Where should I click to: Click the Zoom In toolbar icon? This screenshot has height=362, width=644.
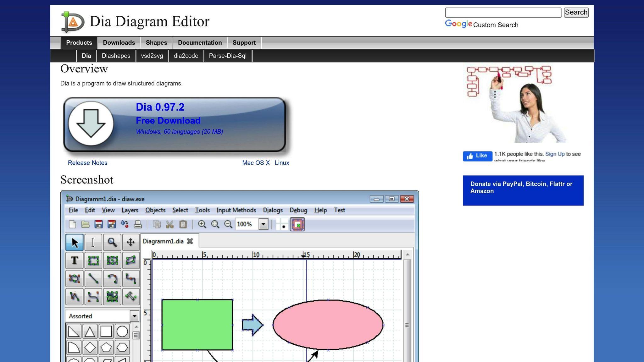click(202, 224)
